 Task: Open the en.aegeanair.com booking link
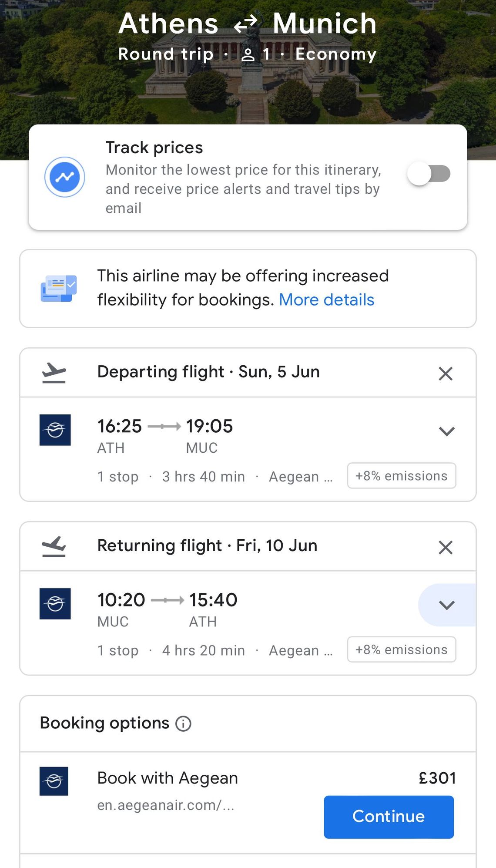166,805
